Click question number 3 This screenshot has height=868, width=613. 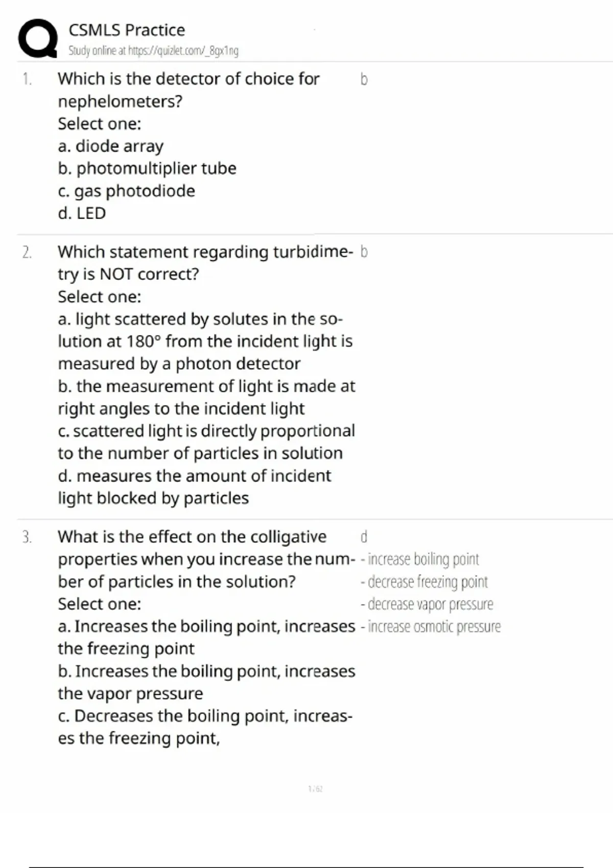coord(27,537)
